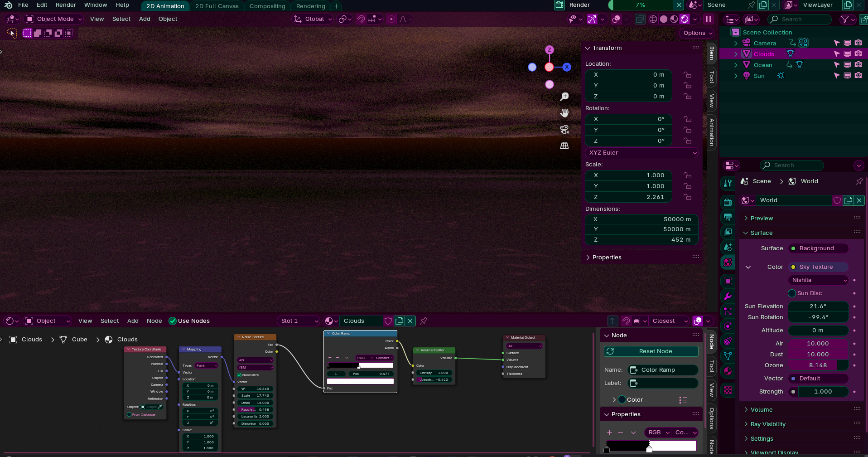The width and height of the screenshot is (868, 457).
Task: Click the Blender logo icon
Action: (8, 5)
